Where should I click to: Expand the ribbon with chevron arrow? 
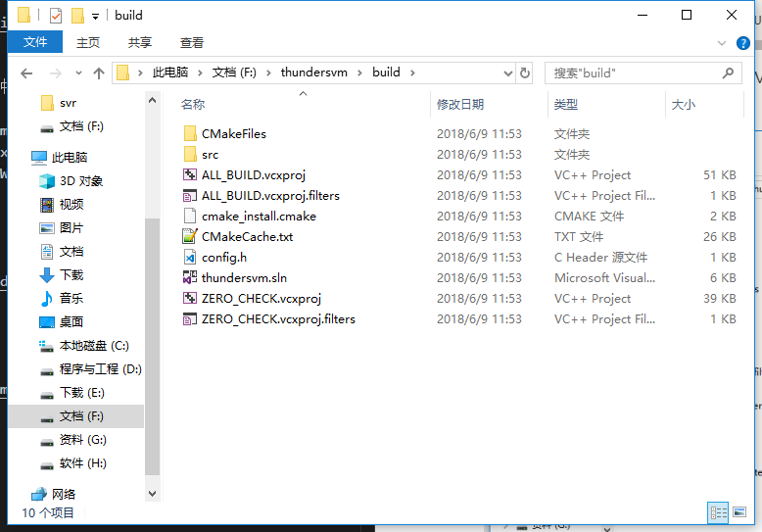point(726,43)
